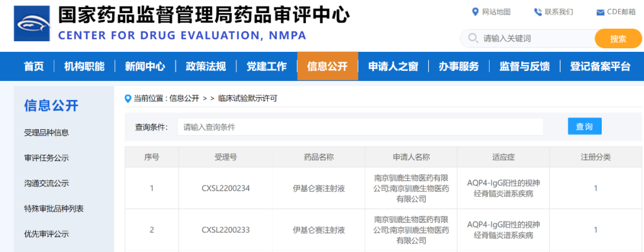Select 特殊审批品种列表 in sidebar

pyautogui.click(x=54, y=209)
